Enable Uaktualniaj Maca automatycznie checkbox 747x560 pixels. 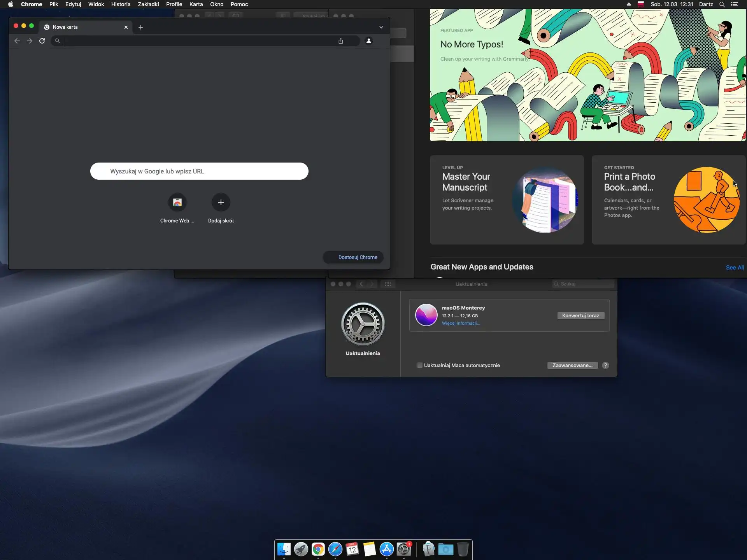419,365
